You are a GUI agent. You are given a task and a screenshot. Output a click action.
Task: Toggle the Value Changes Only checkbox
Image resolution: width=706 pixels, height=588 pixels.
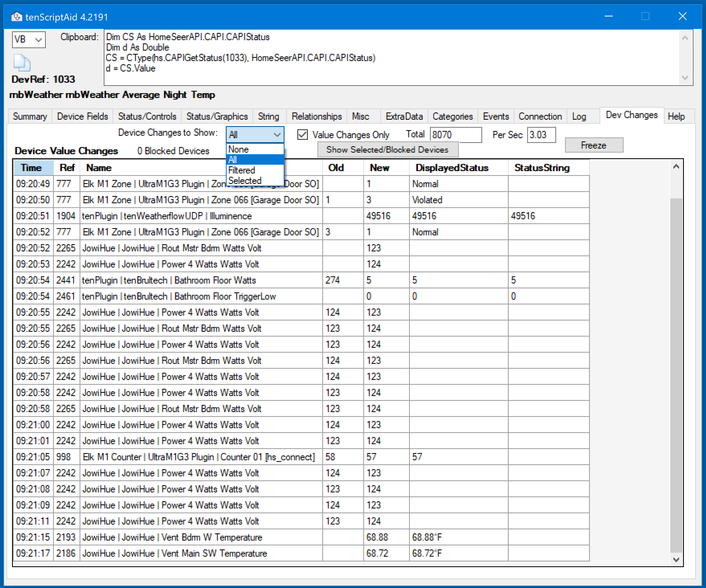coord(303,135)
